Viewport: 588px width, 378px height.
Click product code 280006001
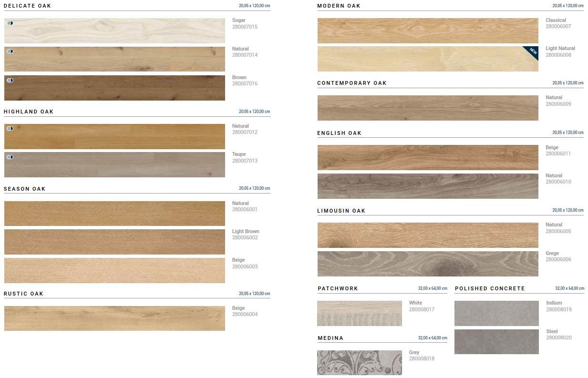[245, 209]
